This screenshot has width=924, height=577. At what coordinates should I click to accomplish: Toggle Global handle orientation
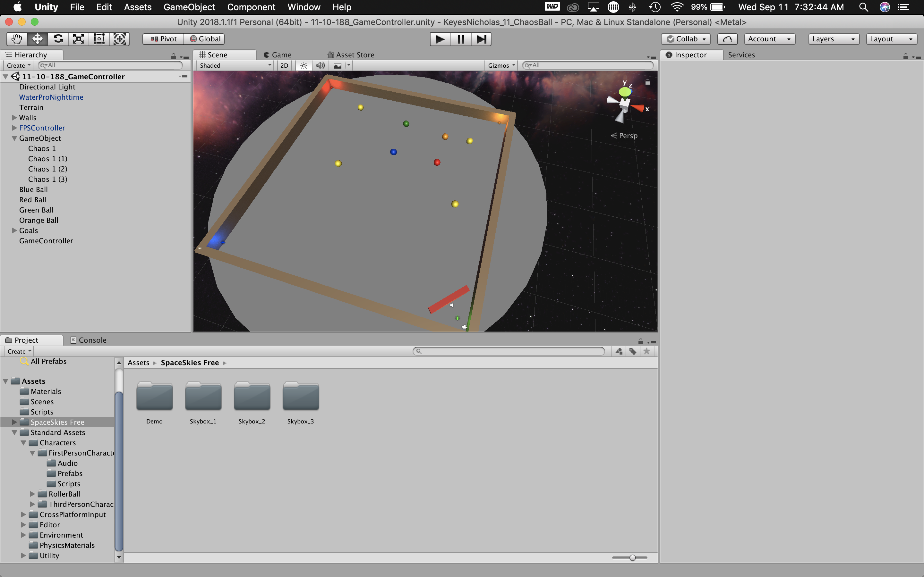pos(205,38)
